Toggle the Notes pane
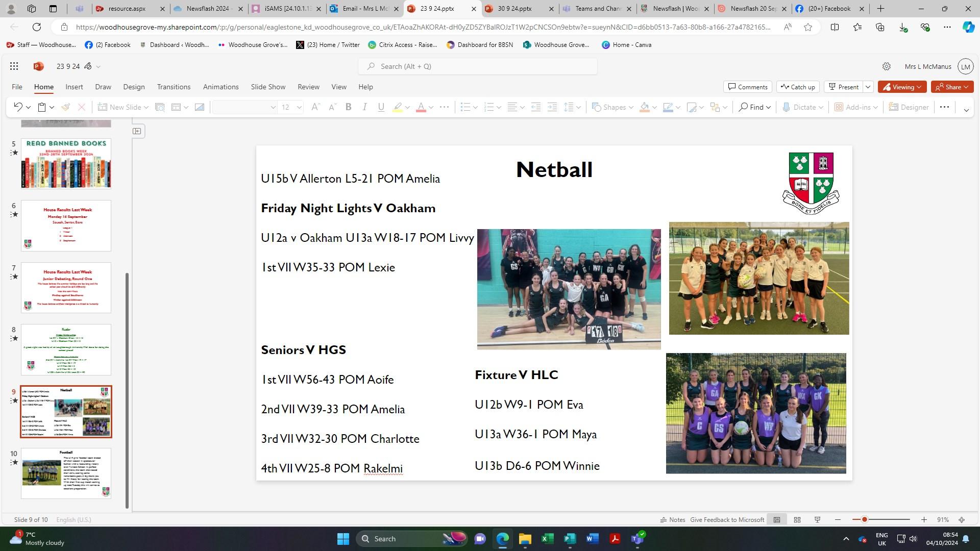 (672, 519)
